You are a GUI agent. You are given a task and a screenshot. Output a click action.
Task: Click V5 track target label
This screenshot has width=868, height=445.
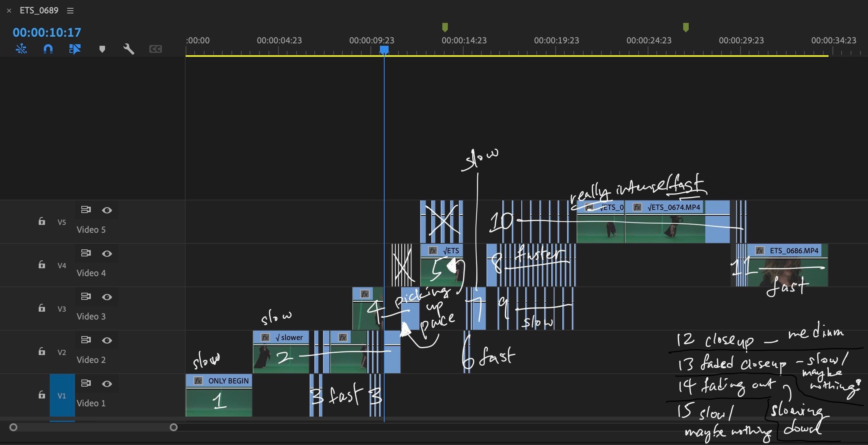click(x=62, y=222)
